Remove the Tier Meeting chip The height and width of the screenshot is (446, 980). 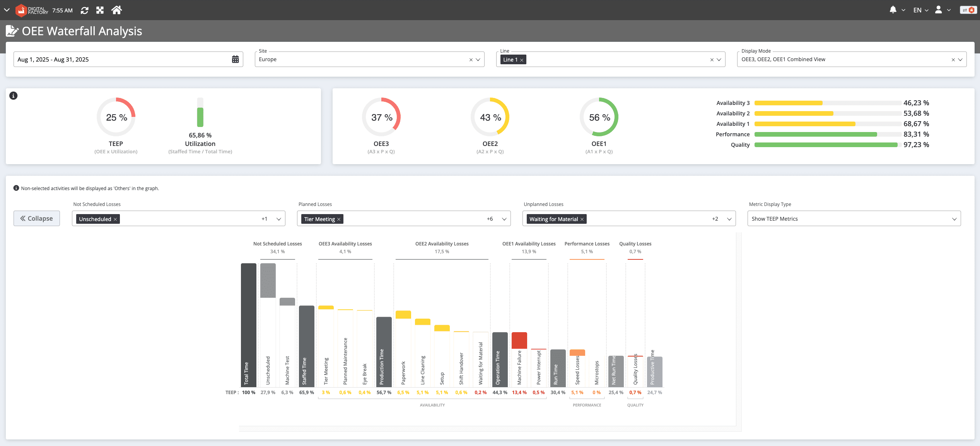pyautogui.click(x=339, y=220)
